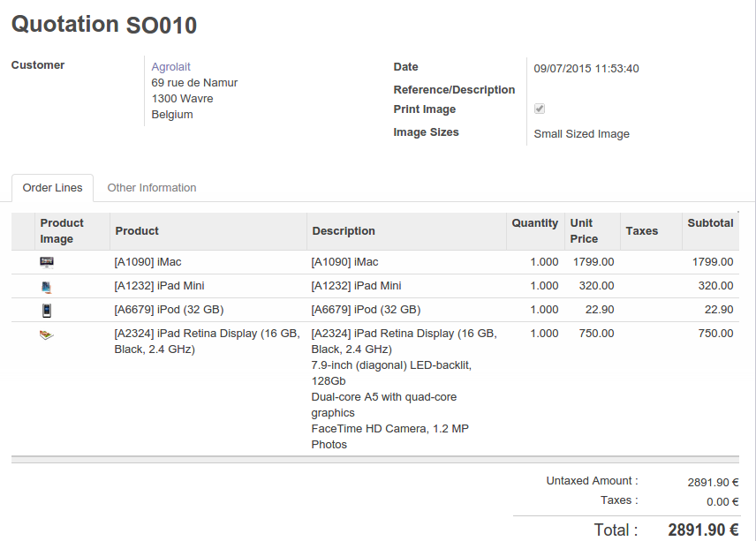Click the 7.9-inch LED-backlit description text
The height and width of the screenshot is (541, 756).
tap(391, 372)
